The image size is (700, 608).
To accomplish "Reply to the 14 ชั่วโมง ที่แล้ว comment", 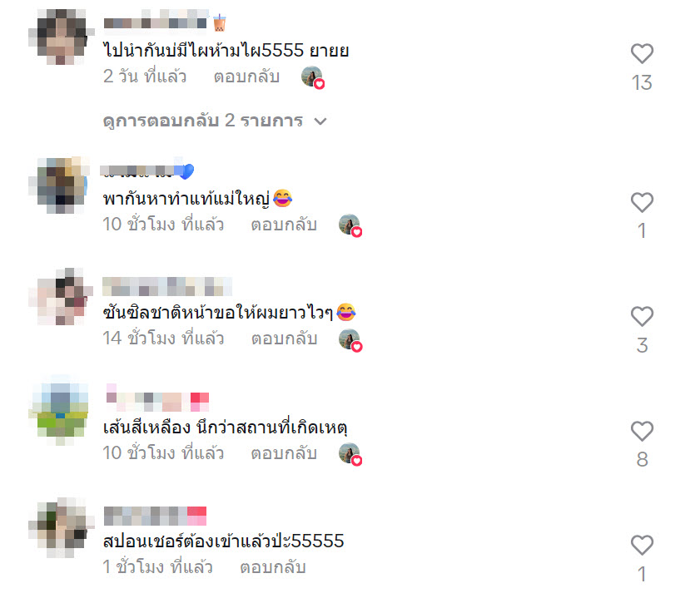I will (284, 339).
